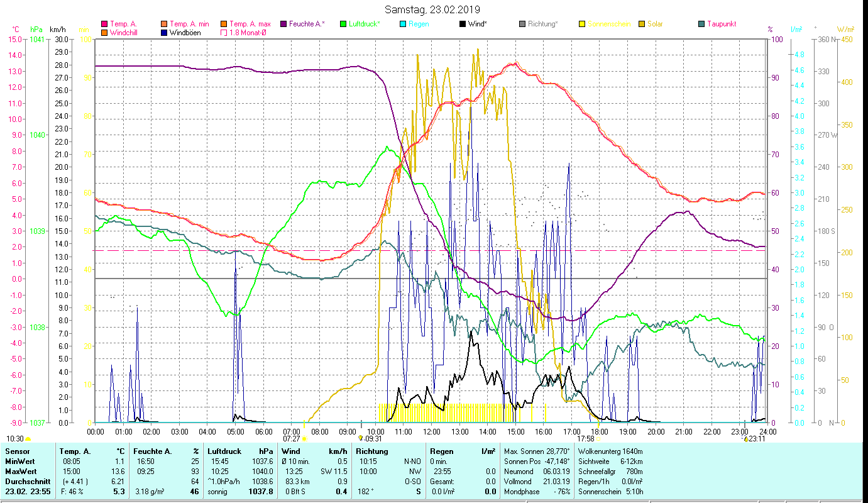The height and width of the screenshot is (503, 868).
Task: Click the timestamp 23.02. 23:55
Action: (x=27, y=492)
